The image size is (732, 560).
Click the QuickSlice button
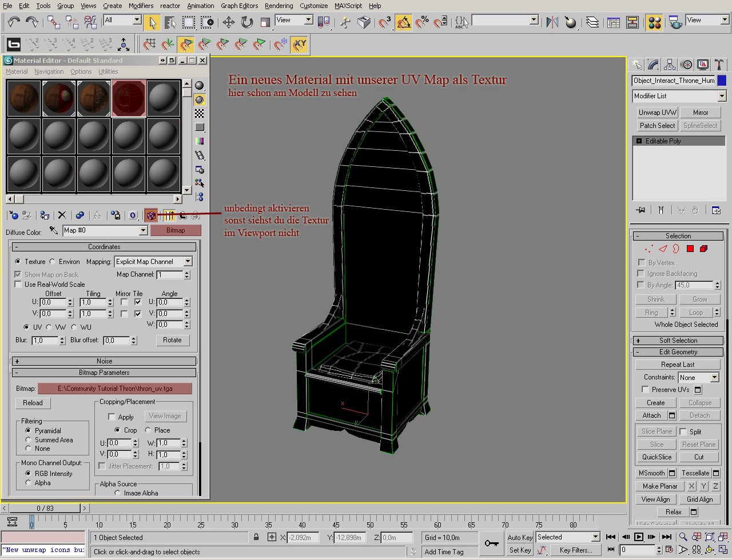(657, 457)
